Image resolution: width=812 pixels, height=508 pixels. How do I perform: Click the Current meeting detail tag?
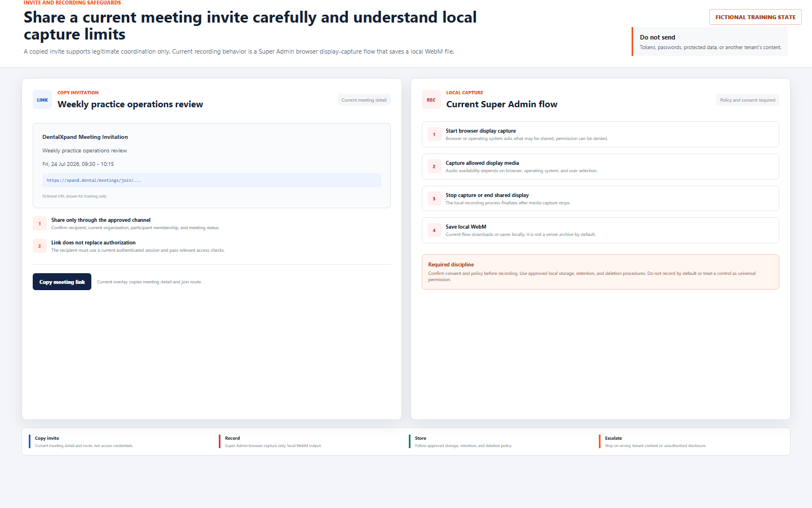(364, 100)
